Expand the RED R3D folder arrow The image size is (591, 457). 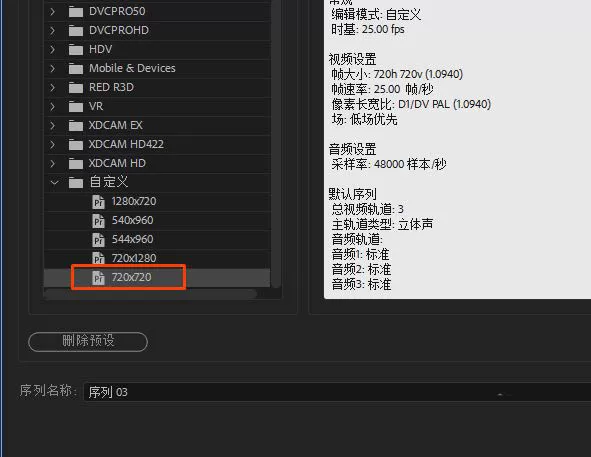(x=52, y=87)
